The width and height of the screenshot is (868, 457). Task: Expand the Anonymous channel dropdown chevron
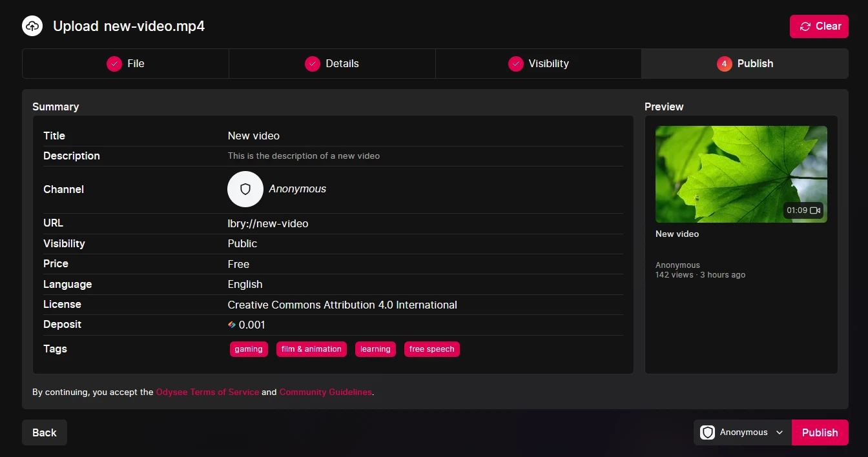780,432
